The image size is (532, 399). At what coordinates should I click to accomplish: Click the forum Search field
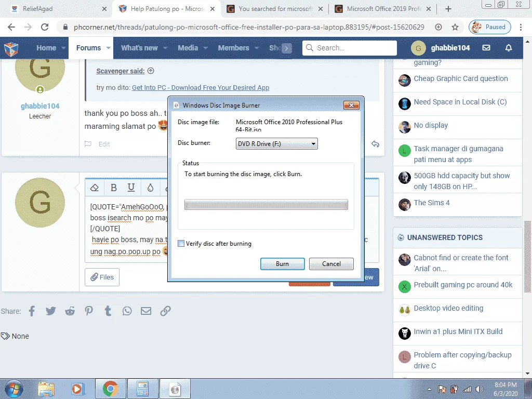coord(350,48)
